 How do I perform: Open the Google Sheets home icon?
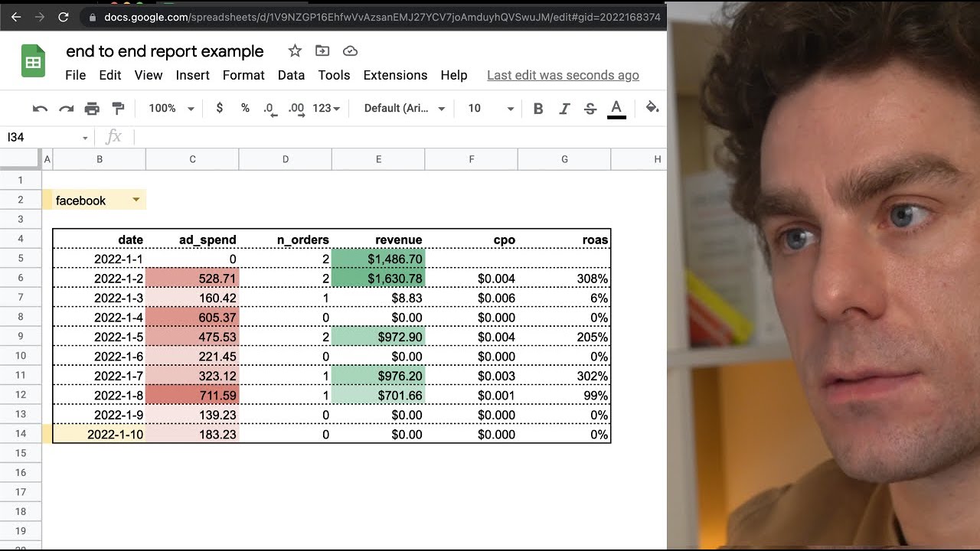[x=33, y=62]
